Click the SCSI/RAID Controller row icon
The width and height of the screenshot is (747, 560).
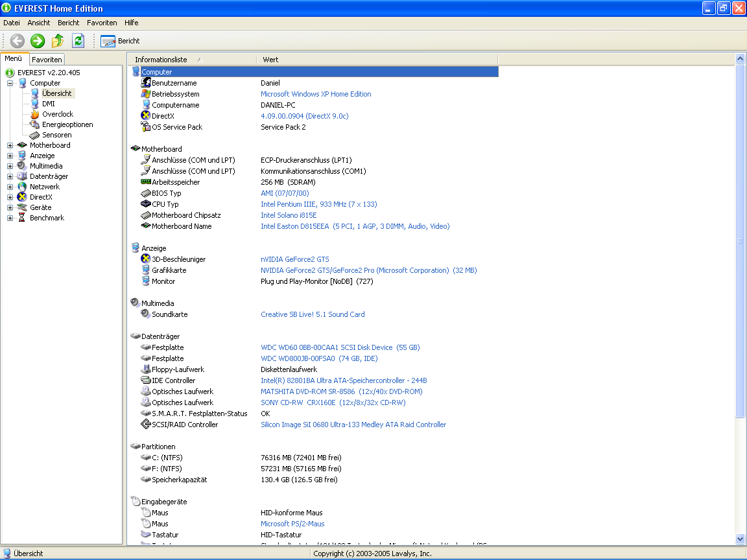146,425
